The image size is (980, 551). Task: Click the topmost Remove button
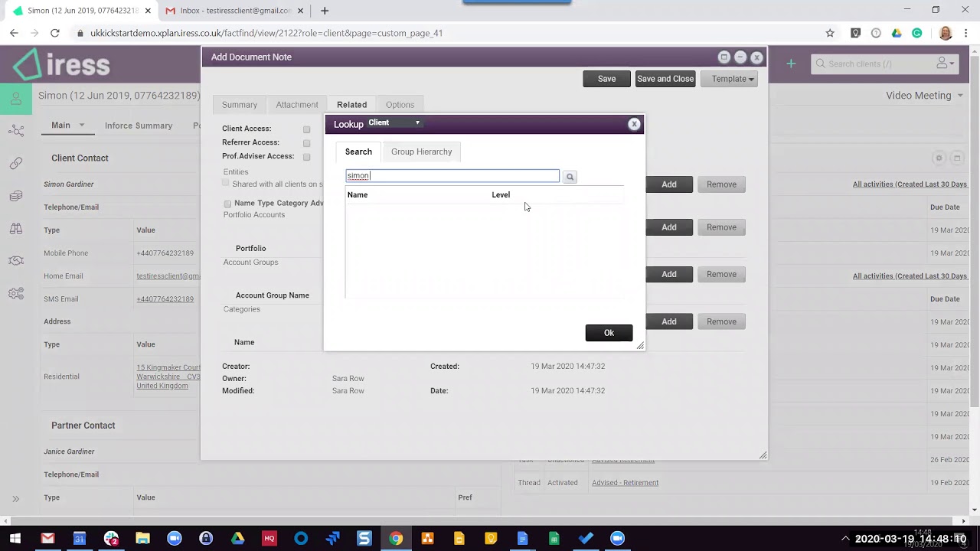[721, 184]
